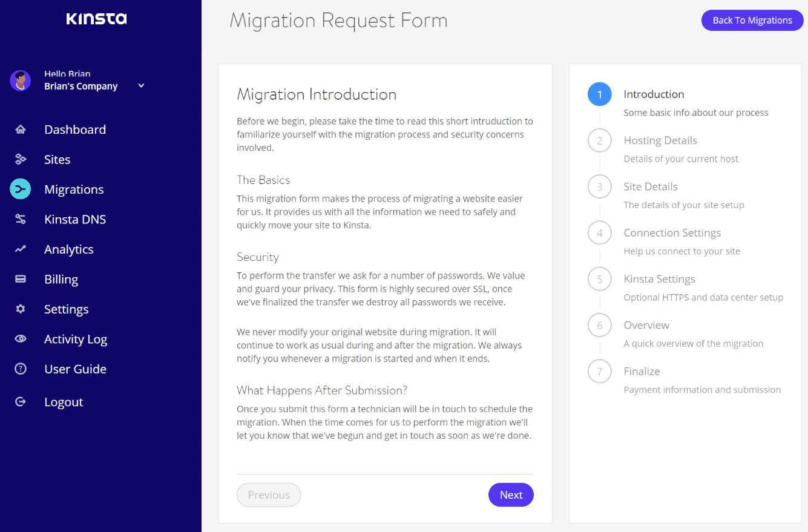Open Settings from the sidebar

[x=67, y=309]
